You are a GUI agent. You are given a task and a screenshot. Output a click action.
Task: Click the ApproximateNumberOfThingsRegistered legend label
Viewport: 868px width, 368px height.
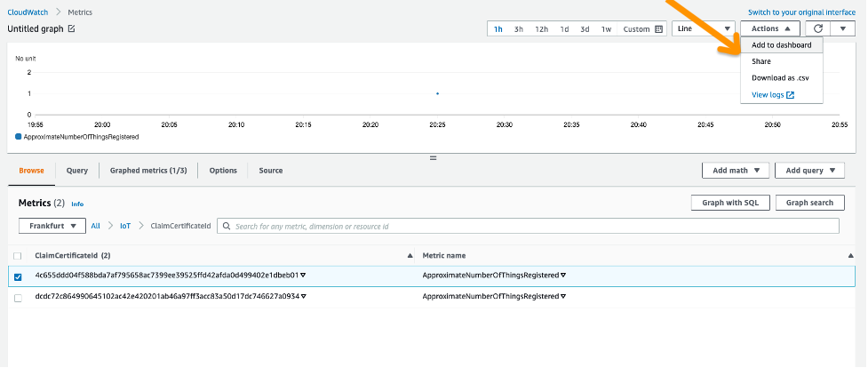coord(82,136)
